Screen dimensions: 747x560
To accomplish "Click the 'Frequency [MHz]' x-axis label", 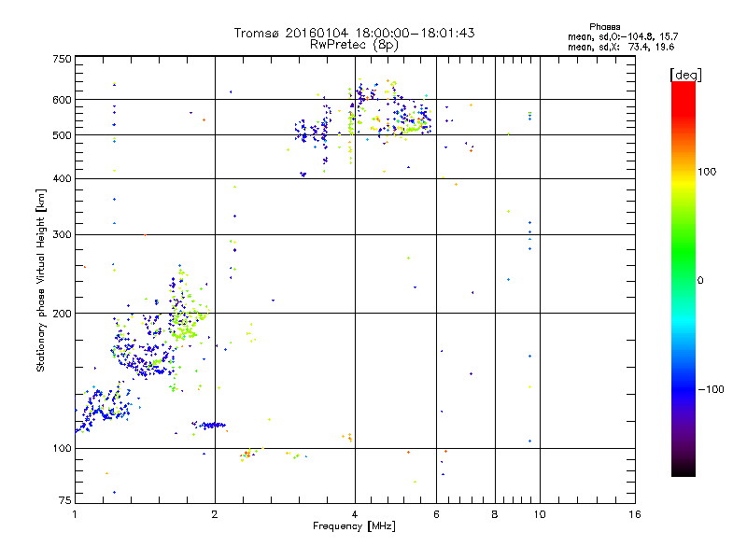I will [x=354, y=526].
